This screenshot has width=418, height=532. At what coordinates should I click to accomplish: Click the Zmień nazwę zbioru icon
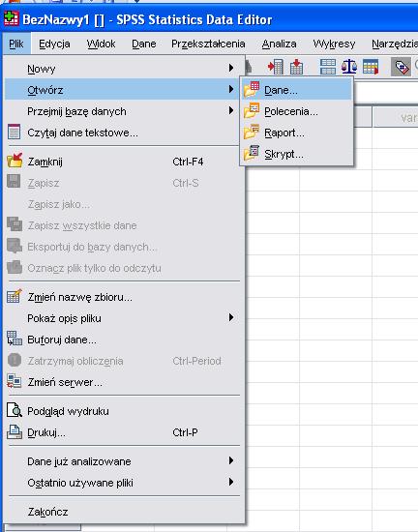(15, 296)
